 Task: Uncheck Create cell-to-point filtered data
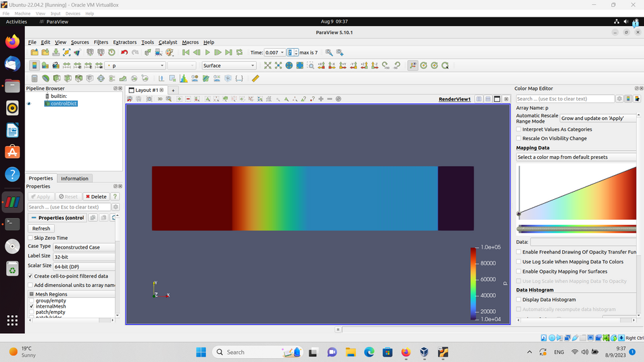point(30,276)
